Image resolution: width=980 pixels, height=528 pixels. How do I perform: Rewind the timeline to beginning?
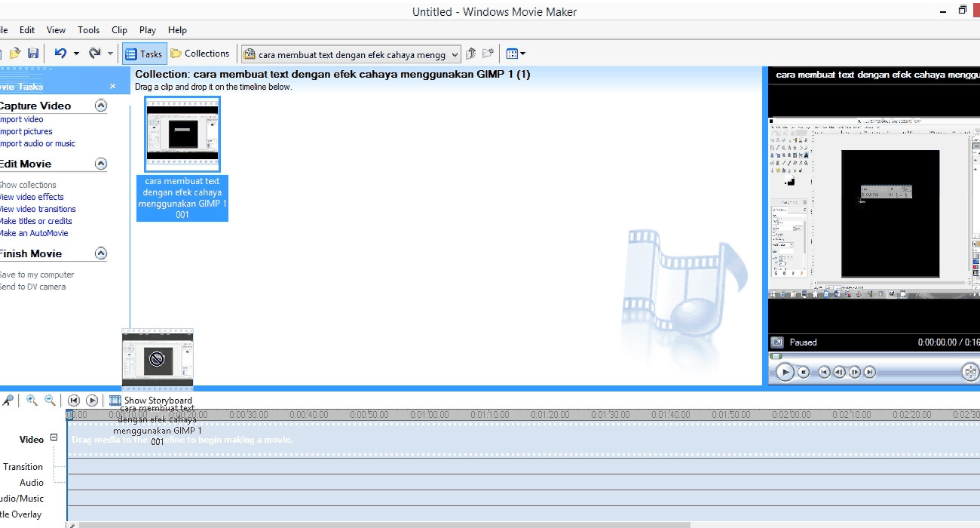pos(73,401)
